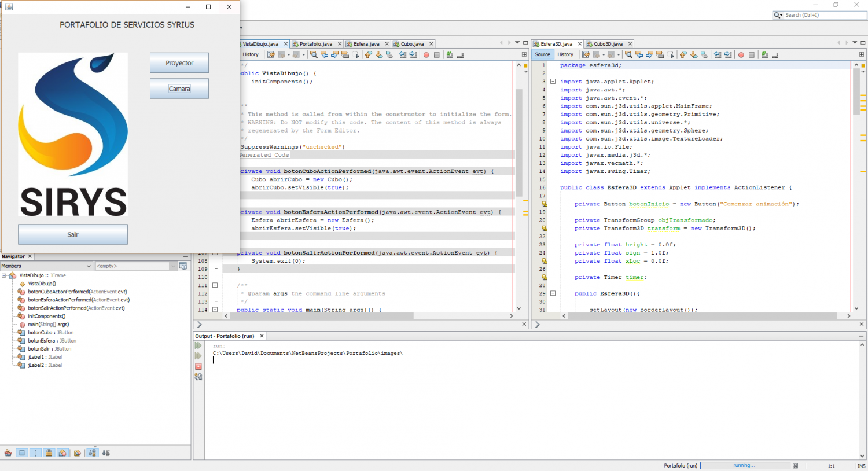Open documents list dropdown in right editor

[855, 43]
